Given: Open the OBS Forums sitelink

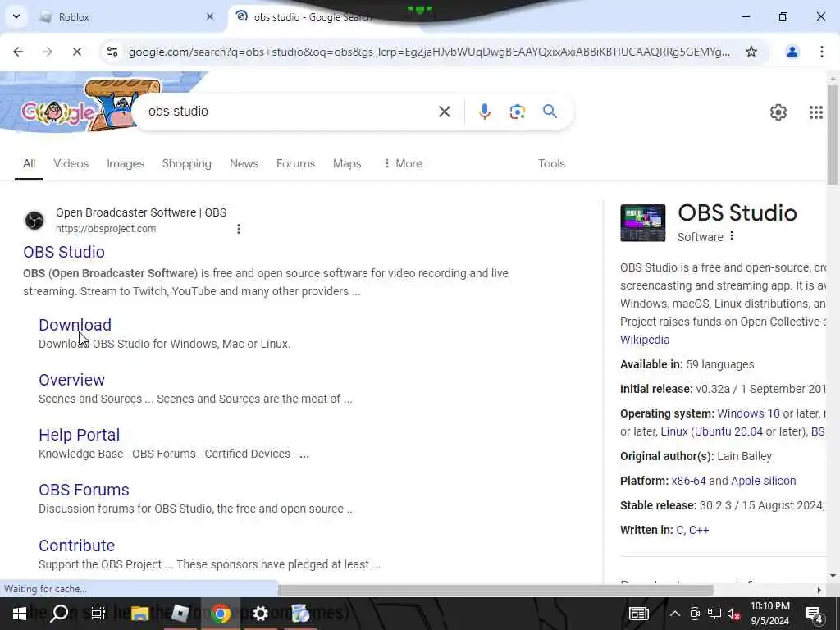Looking at the screenshot, I should click(x=84, y=490).
